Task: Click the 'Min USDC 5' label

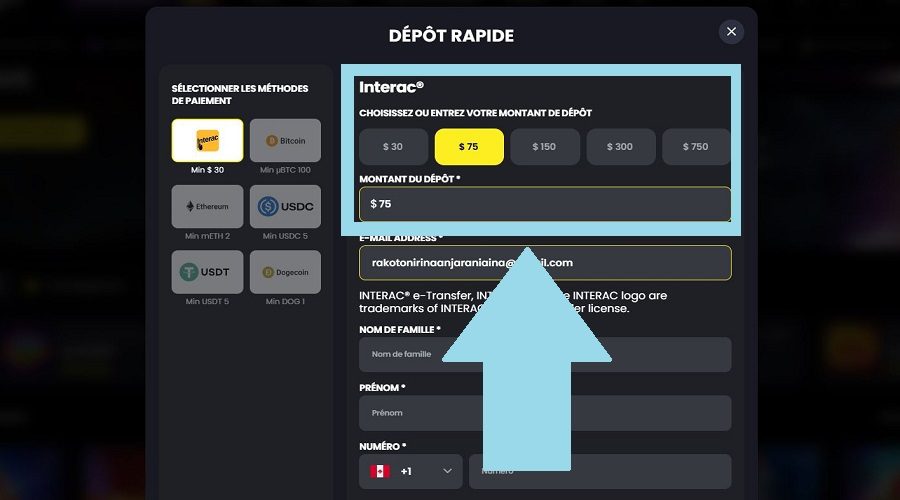Action: tap(285, 236)
